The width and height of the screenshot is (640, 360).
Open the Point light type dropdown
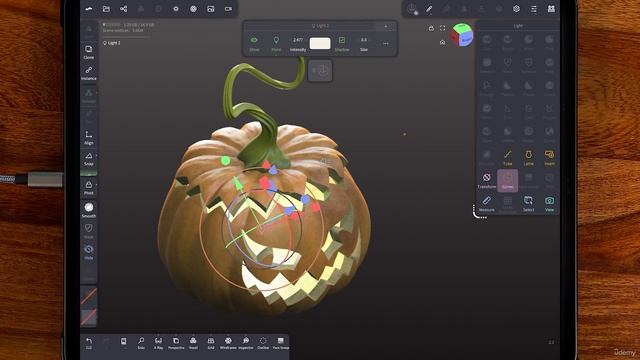coord(276,44)
